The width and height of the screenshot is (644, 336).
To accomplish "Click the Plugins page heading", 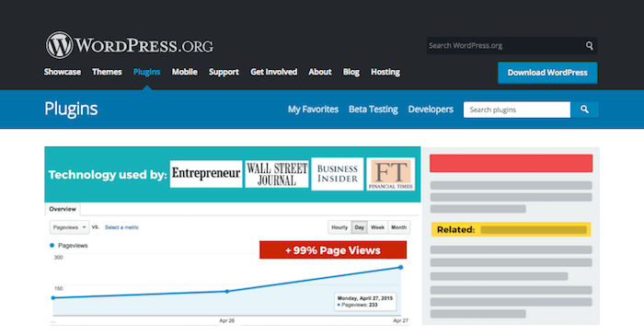I will [x=71, y=109].
